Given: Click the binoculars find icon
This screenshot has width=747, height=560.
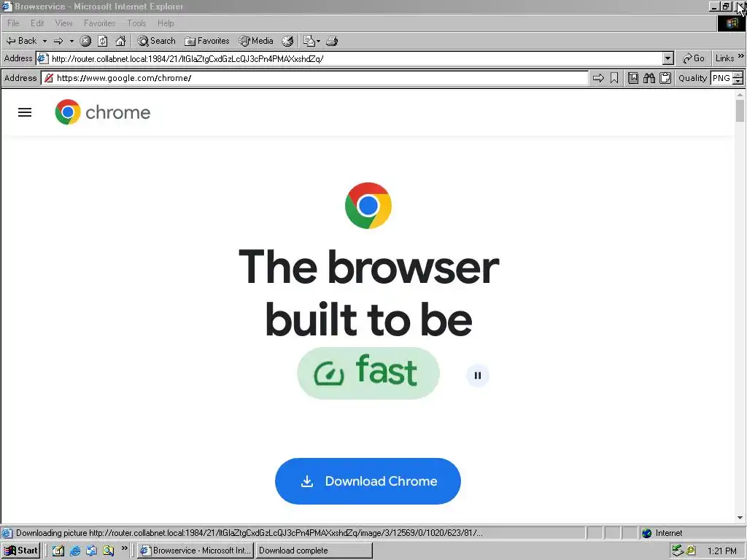Looking at the screenshot, I should (x=649, y=78).
